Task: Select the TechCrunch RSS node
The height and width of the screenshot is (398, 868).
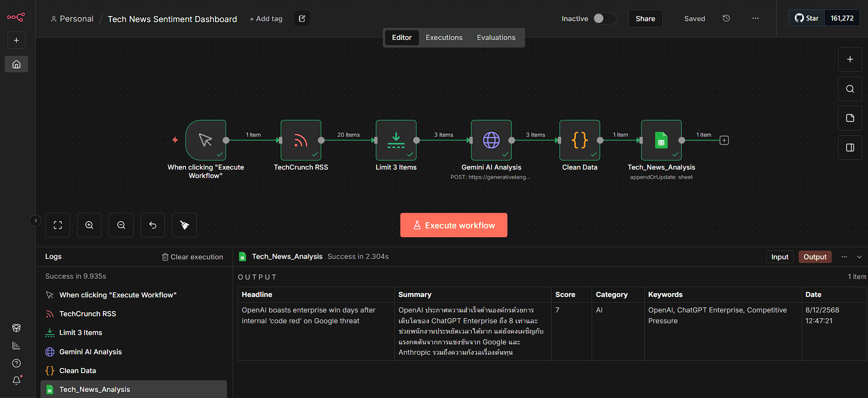Action: (x=301, y=140)
